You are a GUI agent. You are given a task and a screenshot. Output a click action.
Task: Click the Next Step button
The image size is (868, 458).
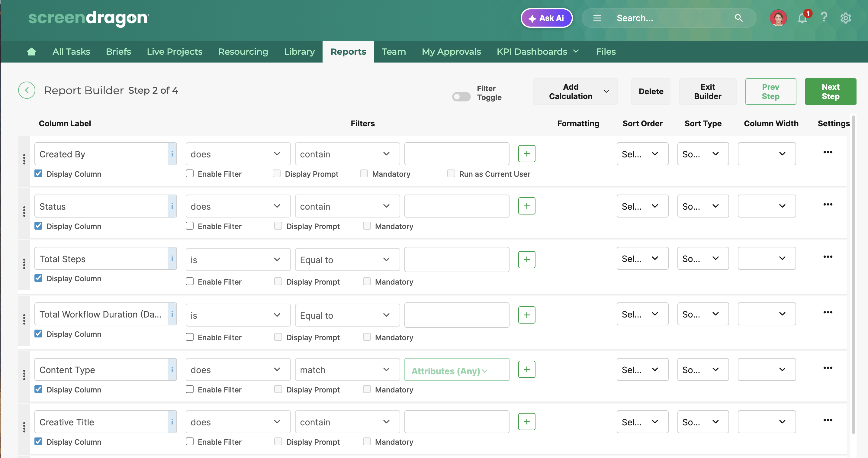(x=830, y=92)
